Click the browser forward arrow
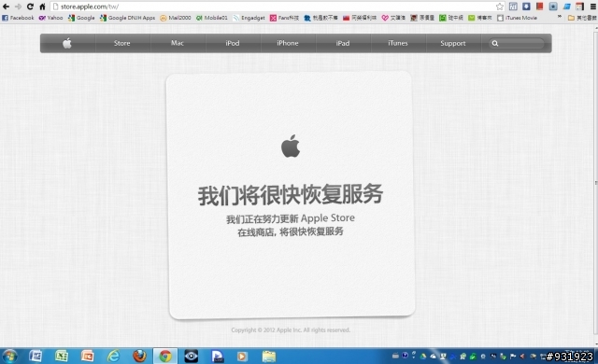 coord(18,7)
